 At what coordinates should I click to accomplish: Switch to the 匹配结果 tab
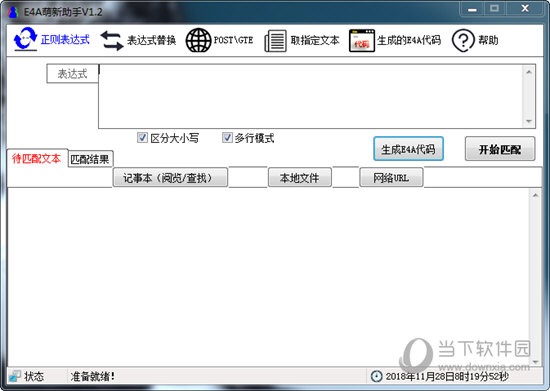(x=90, y=160)
